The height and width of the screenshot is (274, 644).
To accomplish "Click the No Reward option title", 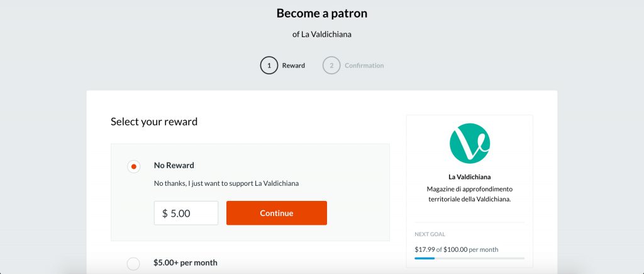I will point(174,165).
